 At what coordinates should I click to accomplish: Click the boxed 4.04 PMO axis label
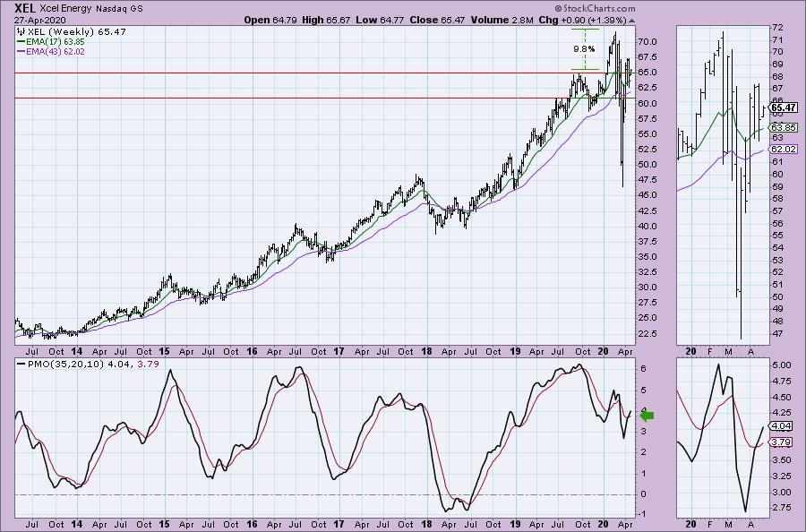(782, 425)
